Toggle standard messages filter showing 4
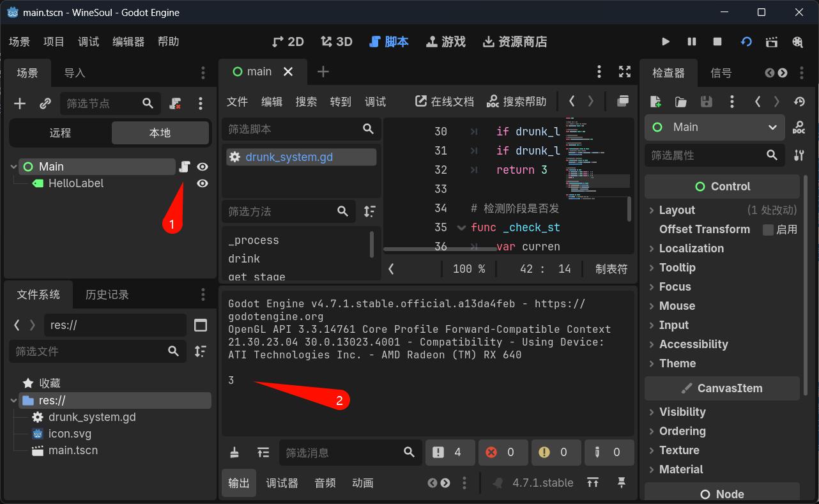The height and width of the screenshot is (504, 819). pos(450,452)
